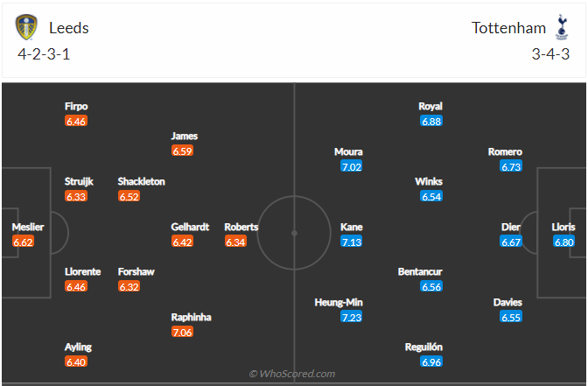The image size is (588, 386).
Task: Select goalkeeper Meslier's name
Action: click(28, 227)
